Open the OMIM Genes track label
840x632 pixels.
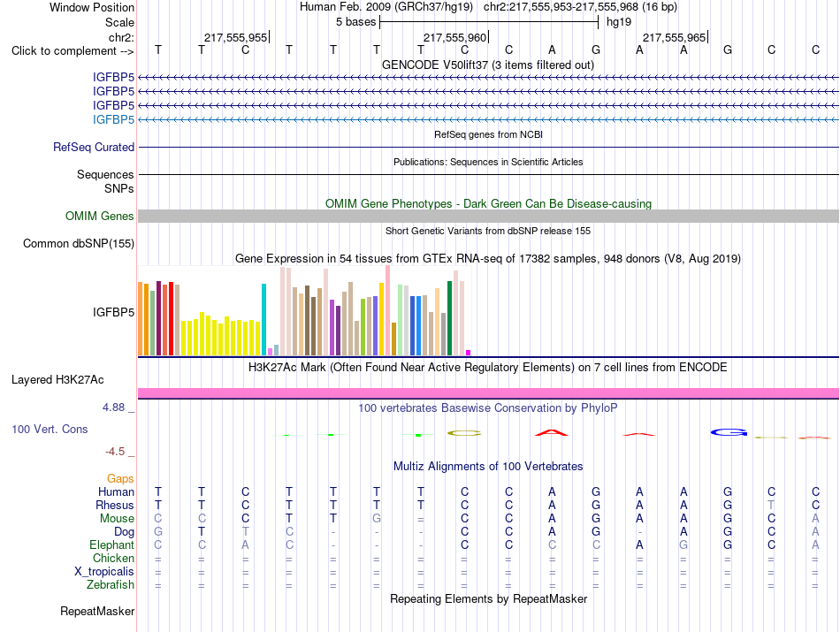click(100, 216)
